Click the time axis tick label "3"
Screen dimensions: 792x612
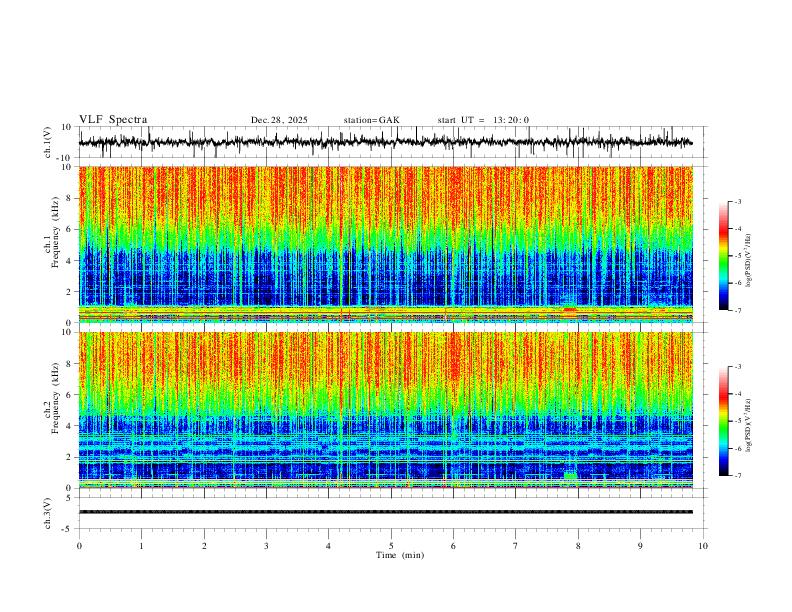click(266, 546)
